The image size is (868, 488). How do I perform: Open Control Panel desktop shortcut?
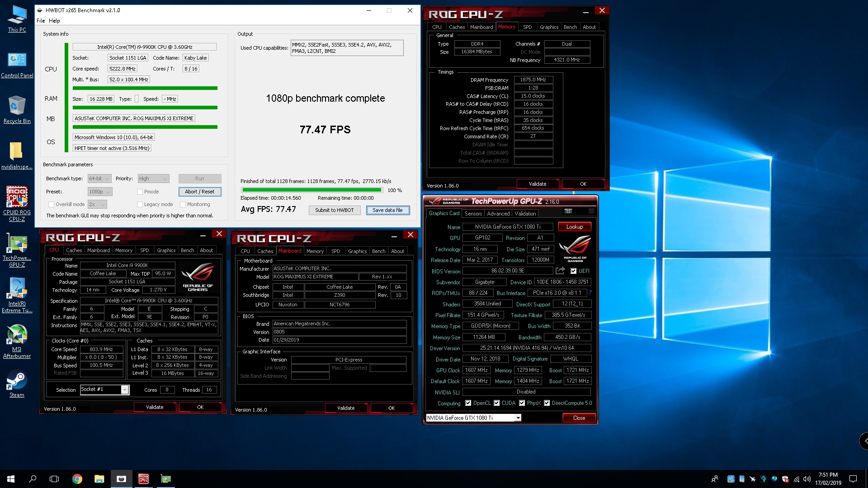17,65
